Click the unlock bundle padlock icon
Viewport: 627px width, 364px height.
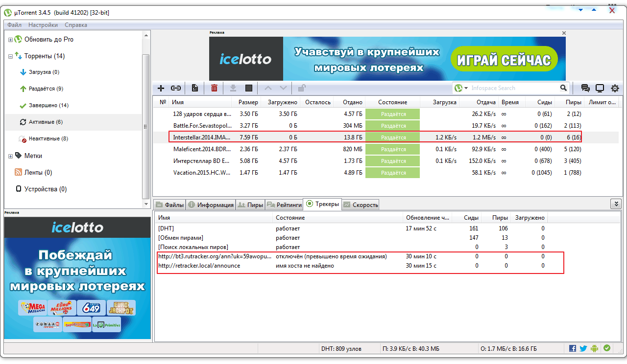click(302, 88)
